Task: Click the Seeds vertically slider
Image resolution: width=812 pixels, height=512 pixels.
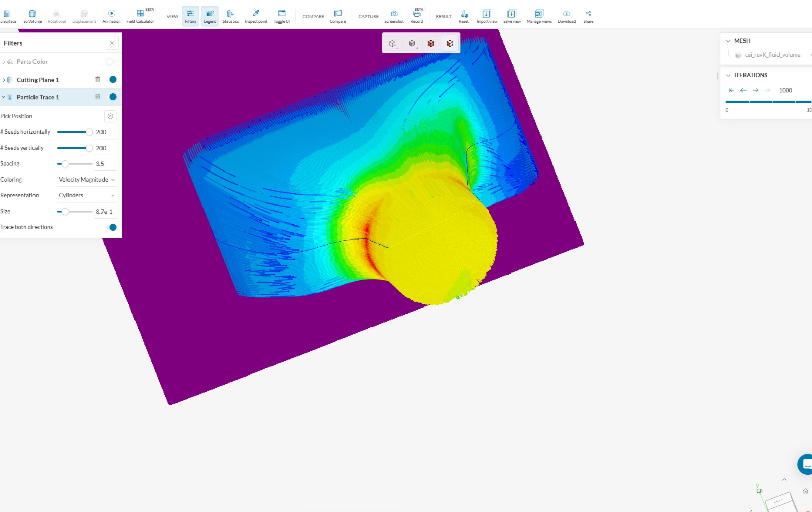Action: [75, 148]
